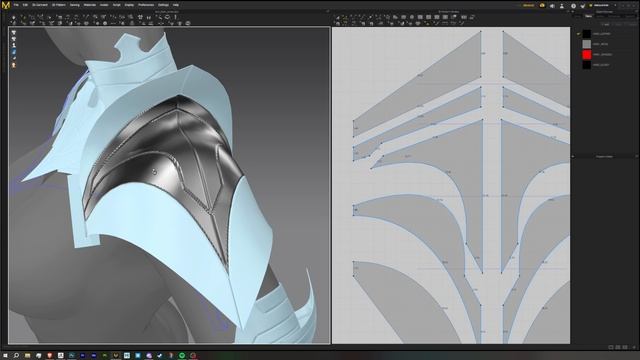Select the gray fabric swatch in the fabric list
640x360 pixels.
tap(587, 44)
